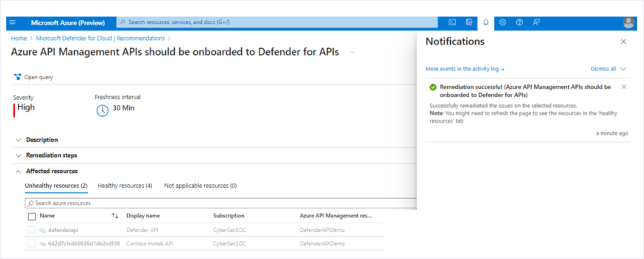Open the feedback icon in header

click(x=536, y=22)
